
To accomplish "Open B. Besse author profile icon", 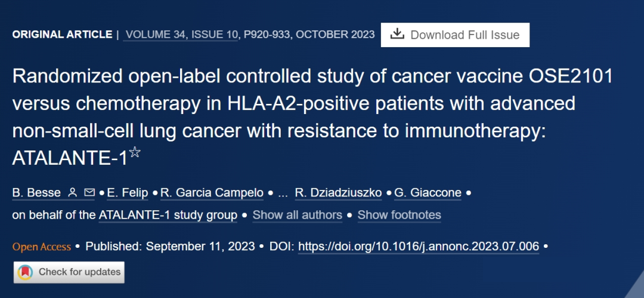I will [73, 193].
